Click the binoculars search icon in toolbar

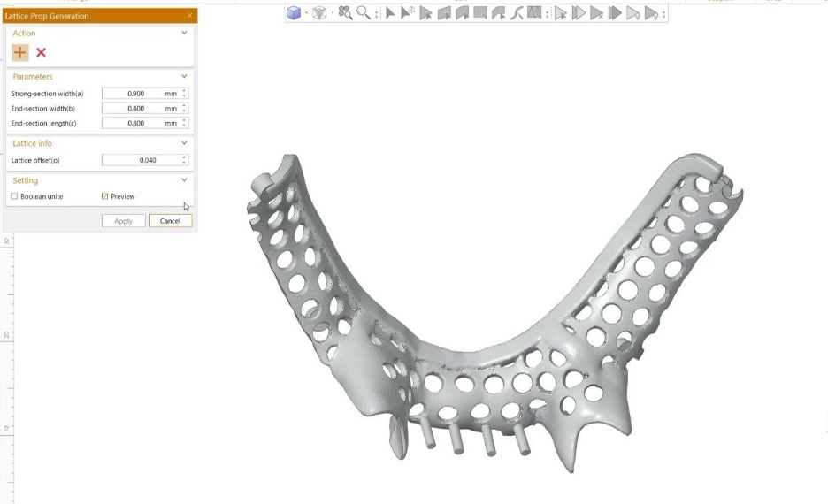click(345, 13)
